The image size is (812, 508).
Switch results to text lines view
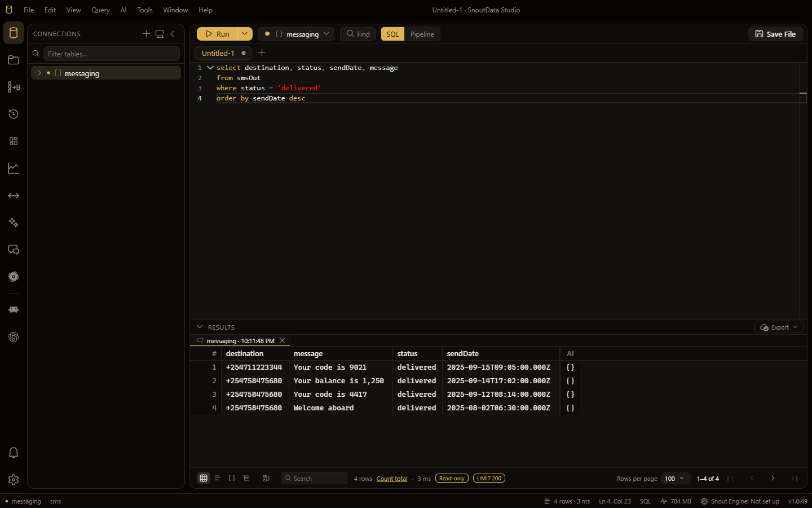coord(218,478)
